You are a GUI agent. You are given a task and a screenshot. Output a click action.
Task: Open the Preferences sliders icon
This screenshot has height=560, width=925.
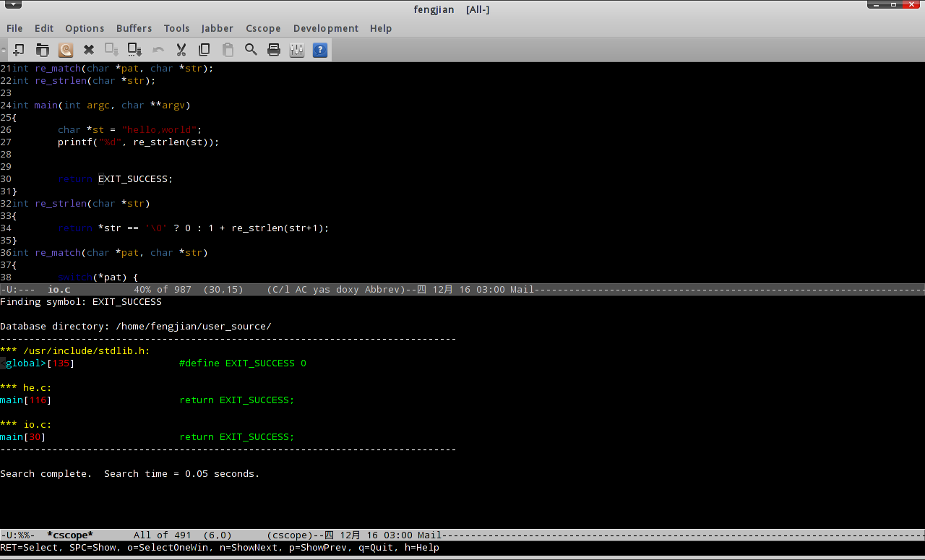297,50
